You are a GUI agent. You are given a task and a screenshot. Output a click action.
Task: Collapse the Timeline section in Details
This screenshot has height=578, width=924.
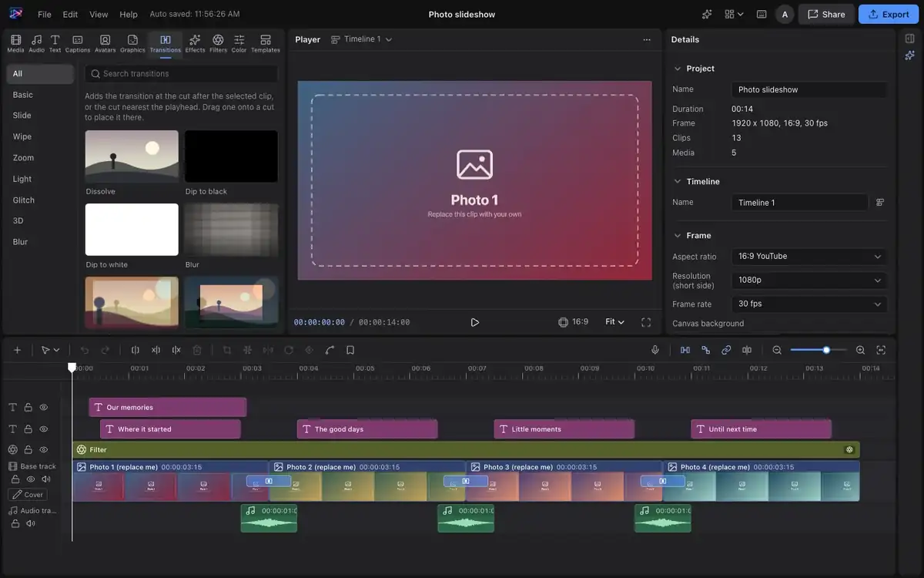click(678, 182)
